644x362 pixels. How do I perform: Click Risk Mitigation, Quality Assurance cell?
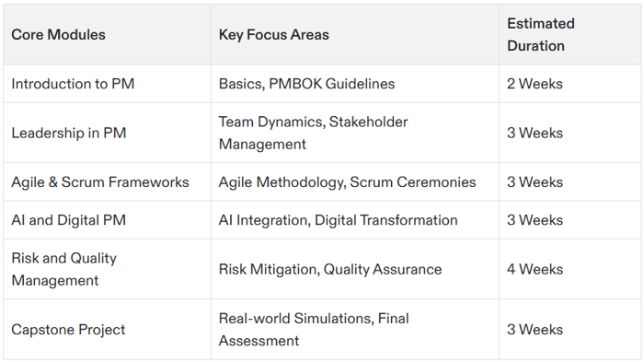point(355,269)
